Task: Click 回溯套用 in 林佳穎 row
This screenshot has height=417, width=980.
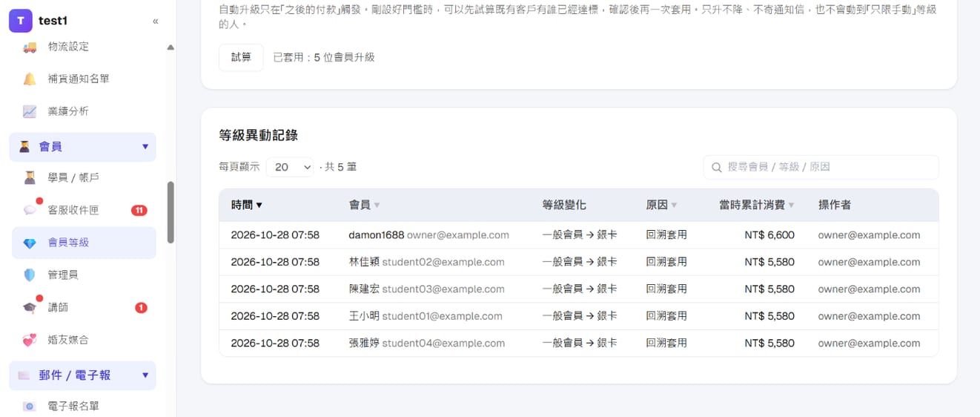Action: coord(666,262)
